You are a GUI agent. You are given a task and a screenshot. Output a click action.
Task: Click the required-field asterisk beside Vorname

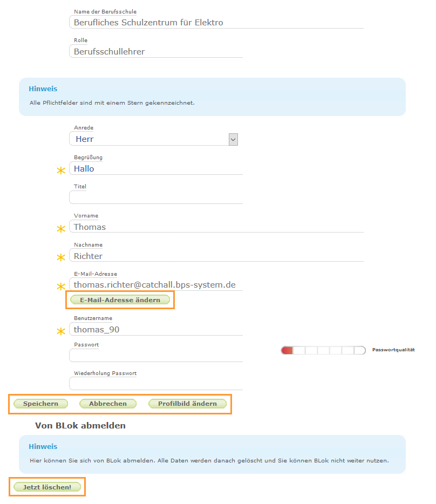(60, 229)
